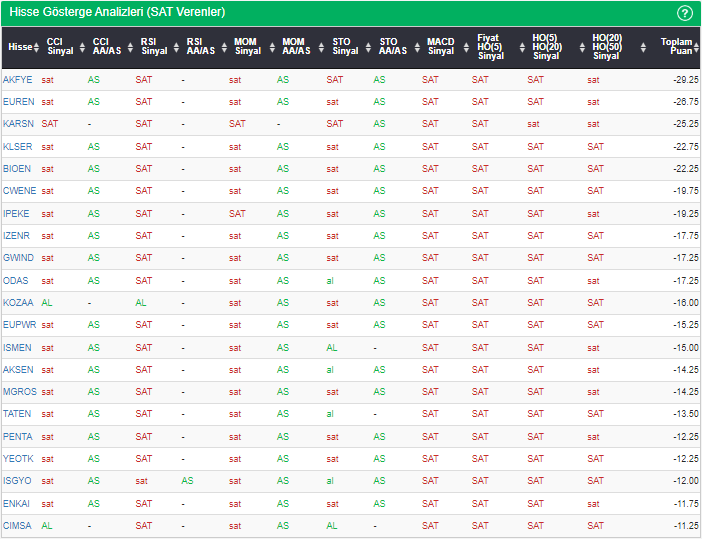Sort by MOM AA/AS column arrows
702x539 pixels.
pos(321,47)
